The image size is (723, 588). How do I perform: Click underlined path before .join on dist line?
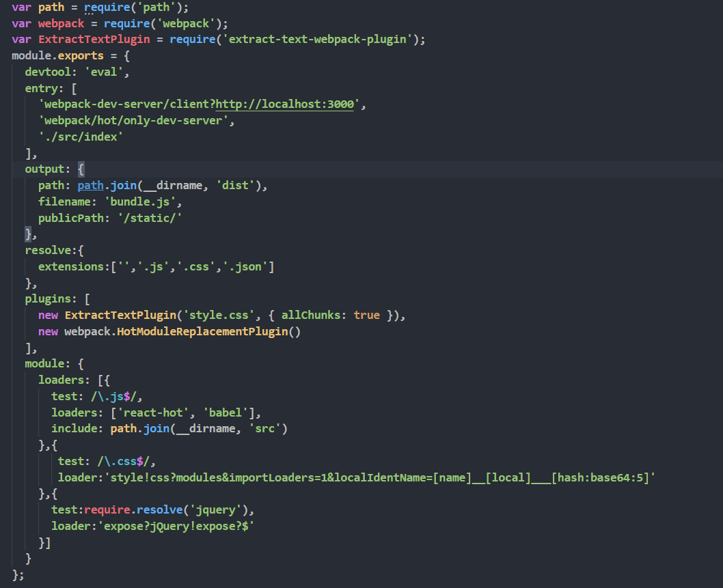point(90,185)
